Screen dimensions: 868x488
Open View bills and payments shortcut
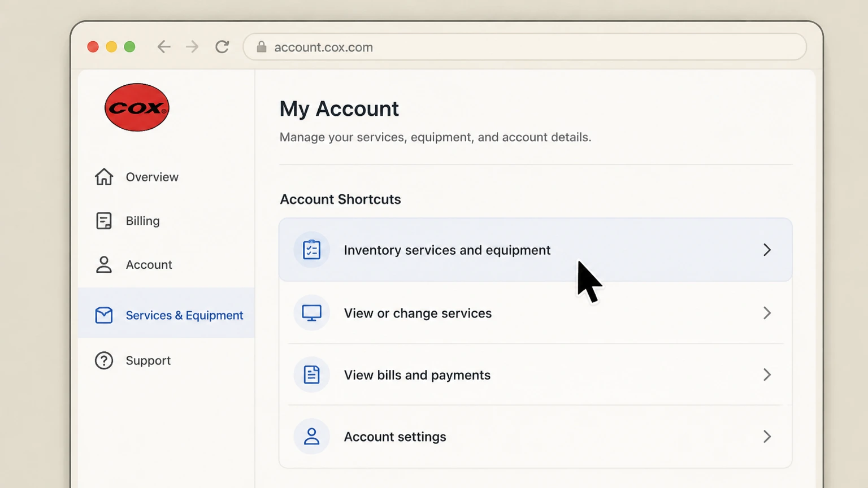point(536,374)
